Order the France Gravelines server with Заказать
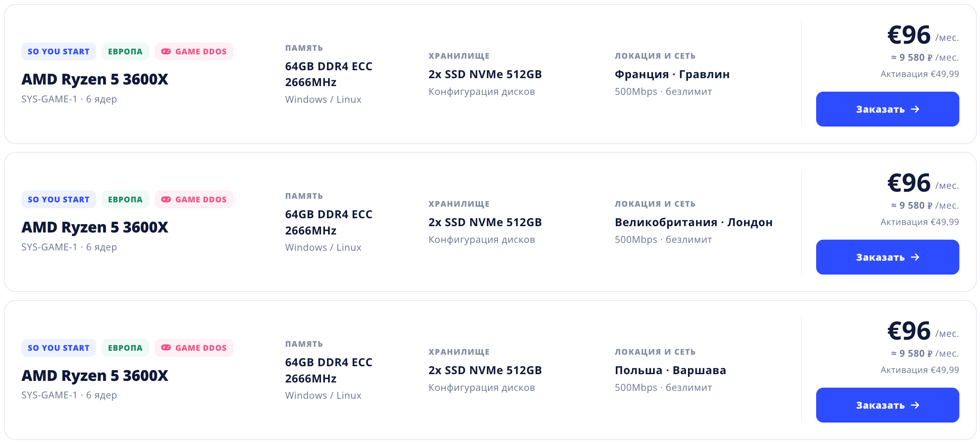This screenshot has height=442, width=980. (888, 109)
